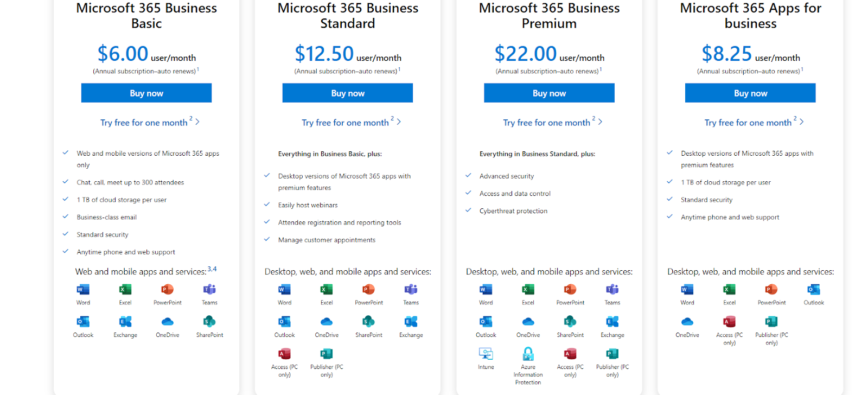Viewport: 868px width, 395px height.
Task: Click OneDrive icon in Business Premium
Action: coord(528,322)
